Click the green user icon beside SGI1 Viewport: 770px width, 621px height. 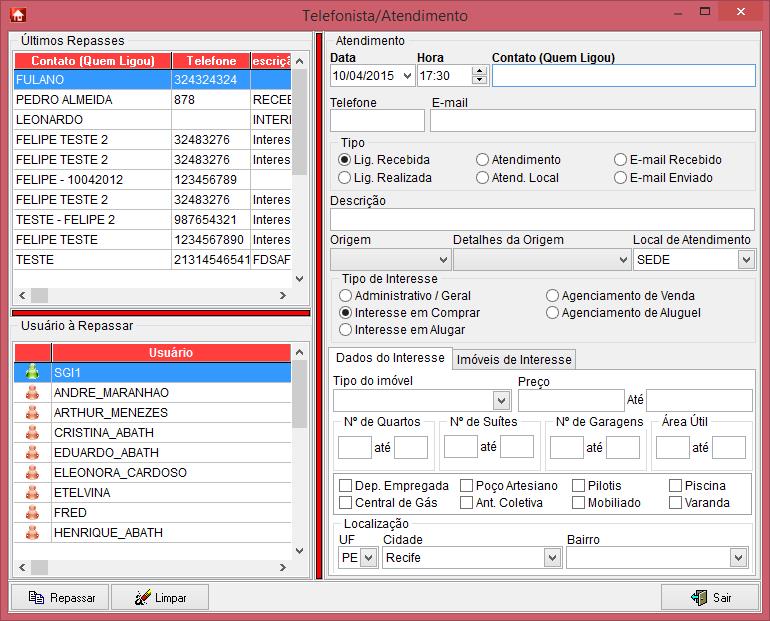[x=31, y=372]
